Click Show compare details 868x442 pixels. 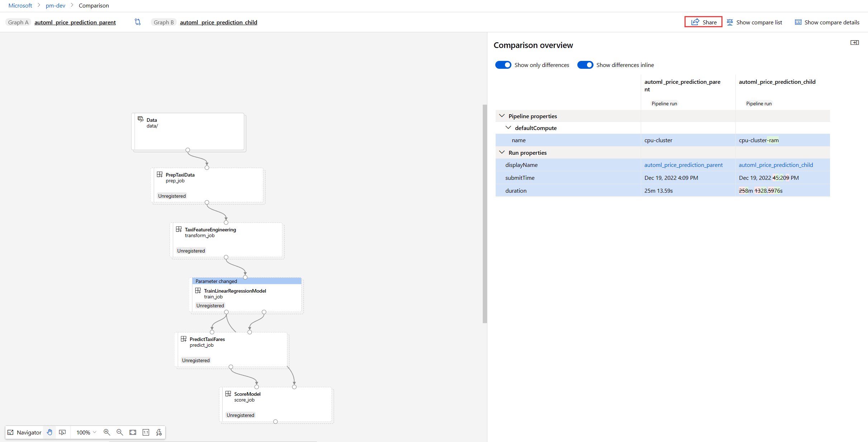[827, 22]
